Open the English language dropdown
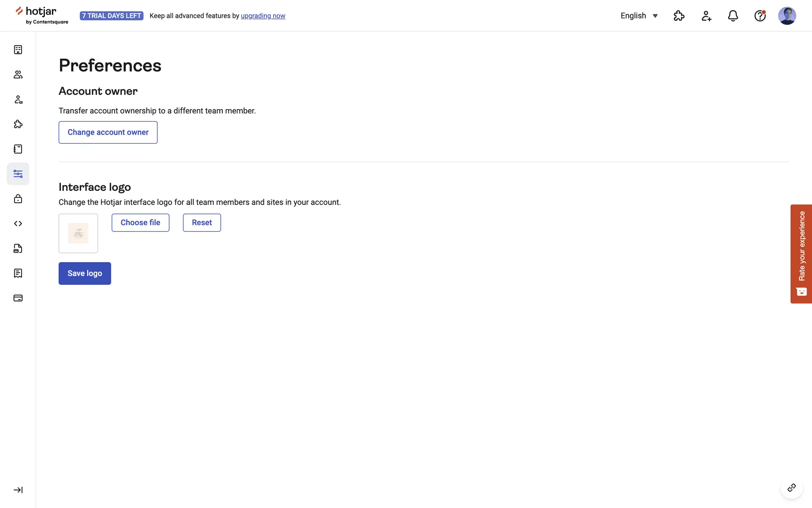 [x=639, y=16]
